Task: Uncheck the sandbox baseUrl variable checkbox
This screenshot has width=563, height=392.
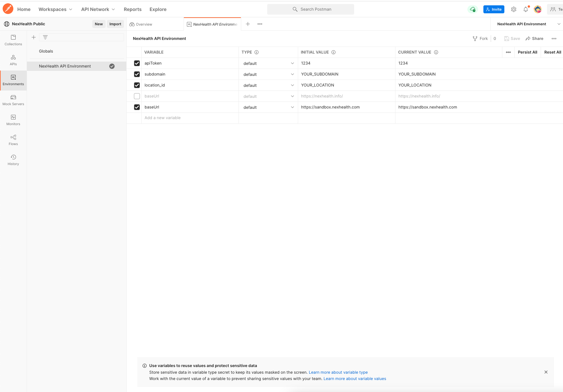Action: pyautogui.click(x=137, y=107)
